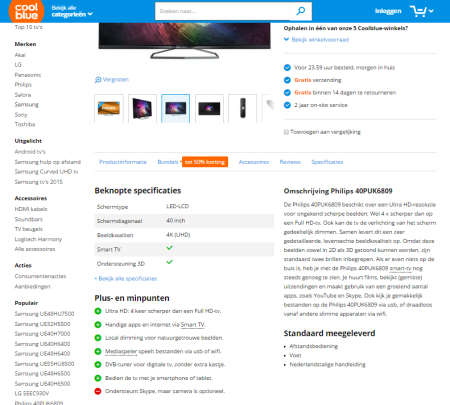The height and width of the screenshot is (405, 450).
Task: Expand the shopping cart dropdown arrow
Action: (x=431, y=11)
